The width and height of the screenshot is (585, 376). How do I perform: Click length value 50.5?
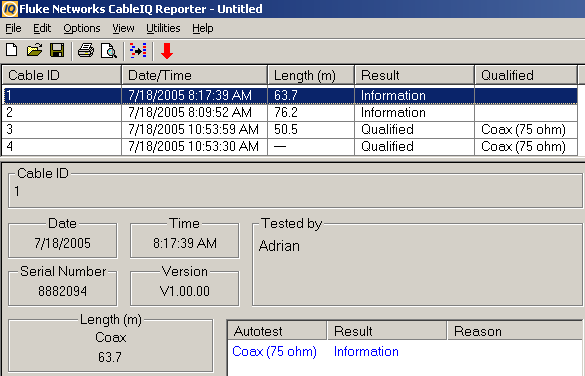(x=286, y=129)
